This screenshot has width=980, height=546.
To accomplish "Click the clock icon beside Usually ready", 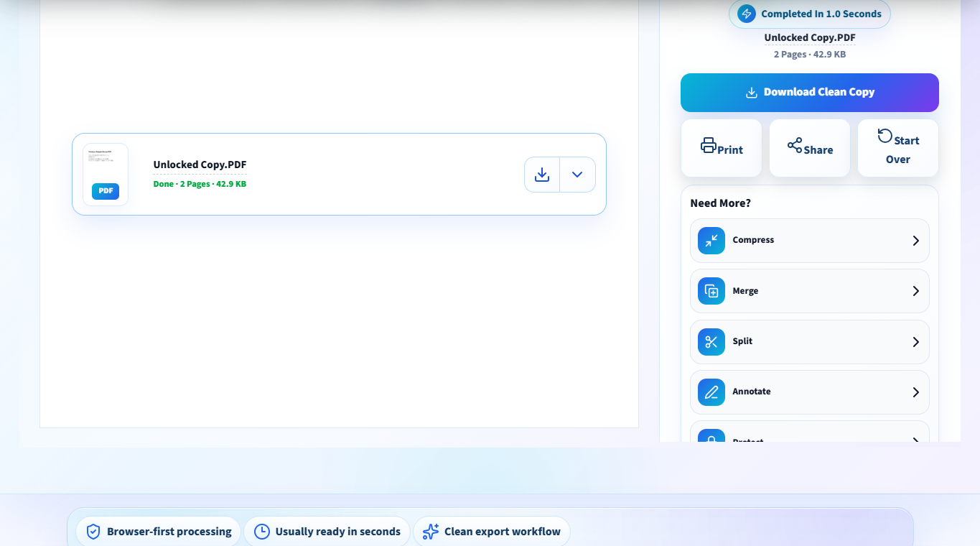I will 262,532.
